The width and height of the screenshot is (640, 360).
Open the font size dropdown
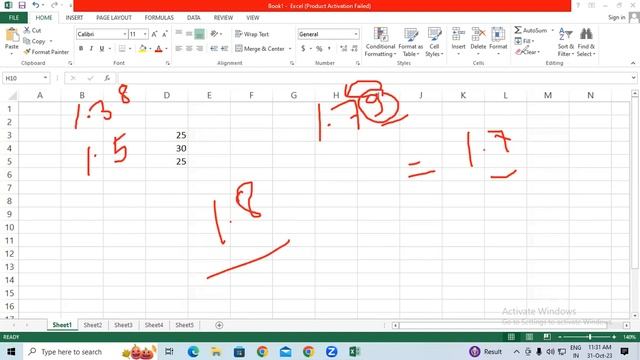point(145,34)
